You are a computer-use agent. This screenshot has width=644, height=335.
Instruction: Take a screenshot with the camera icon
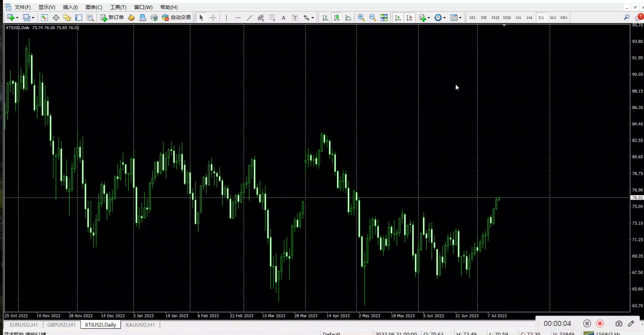coord(619,324)
